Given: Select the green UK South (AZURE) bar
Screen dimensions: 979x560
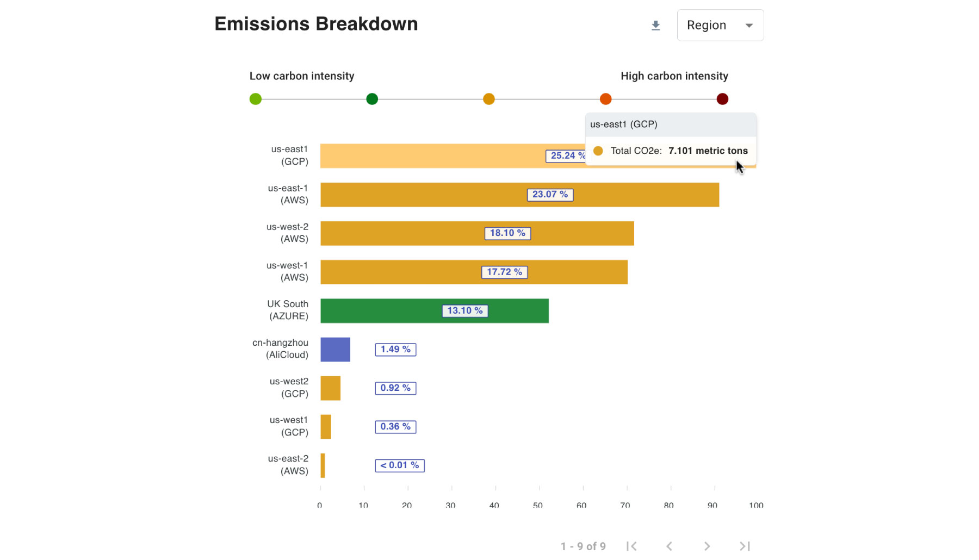Looking at the screenshot, I should click(x=435, y=311).
